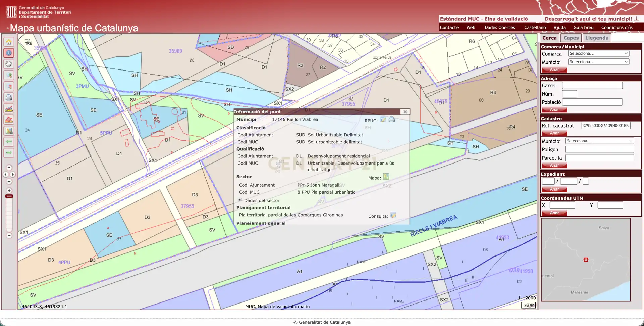Viewport: 644px width, 326px height.
Task: Click the Generalitat de Catalunya logo
Action: point(11,12)
